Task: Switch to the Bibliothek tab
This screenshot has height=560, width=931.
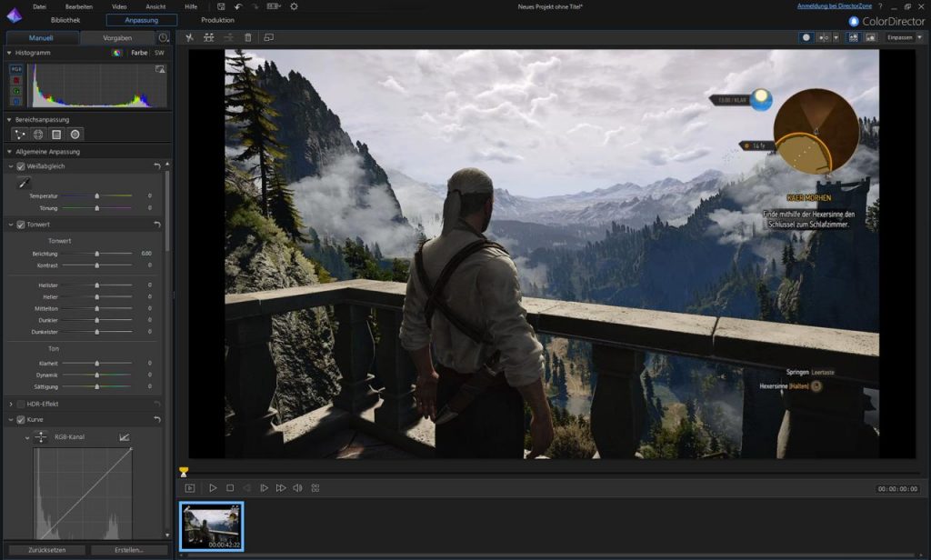Action: coord(65,20)
